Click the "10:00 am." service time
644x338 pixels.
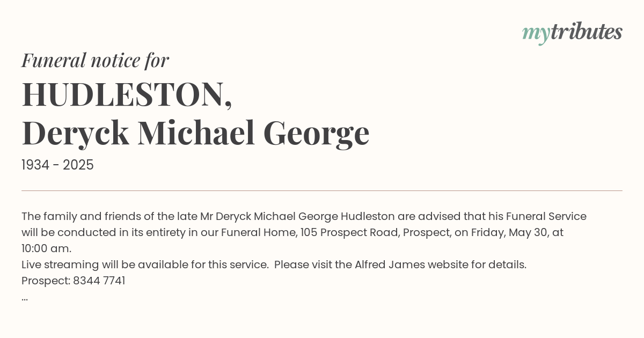46,248
